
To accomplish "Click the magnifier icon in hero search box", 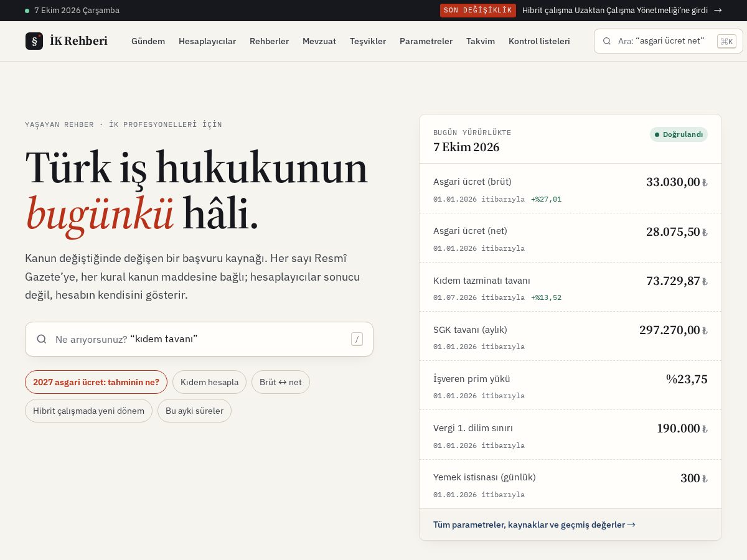I will 42,339.
